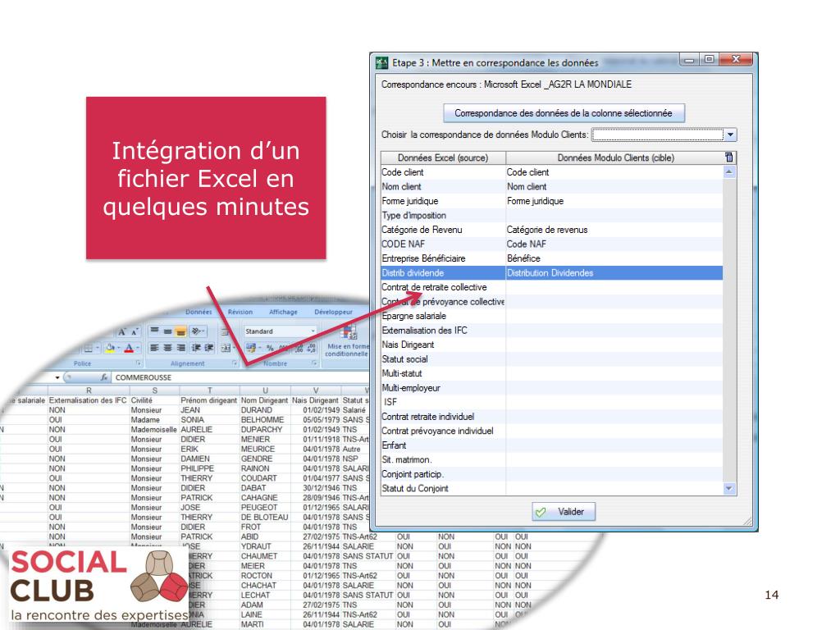Select Excel column T header
Image resolution: width=840 pixels, height=630 pixels.
tap(210, 390)
